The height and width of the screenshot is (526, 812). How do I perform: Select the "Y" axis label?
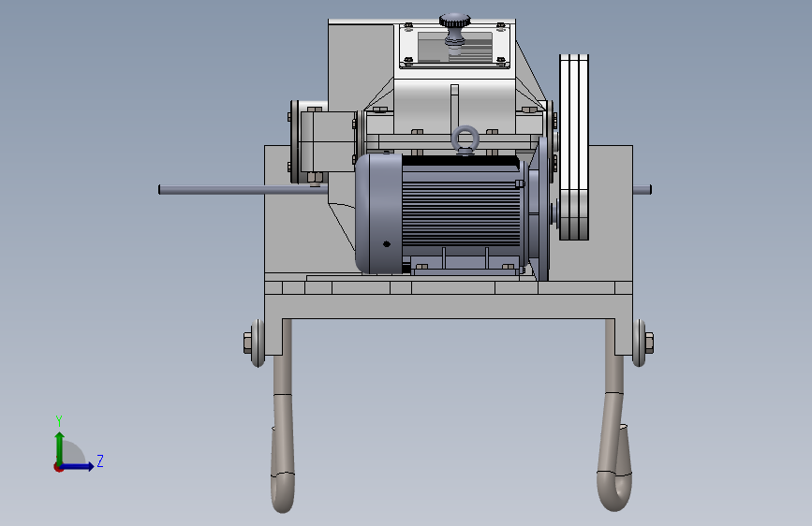59,420
